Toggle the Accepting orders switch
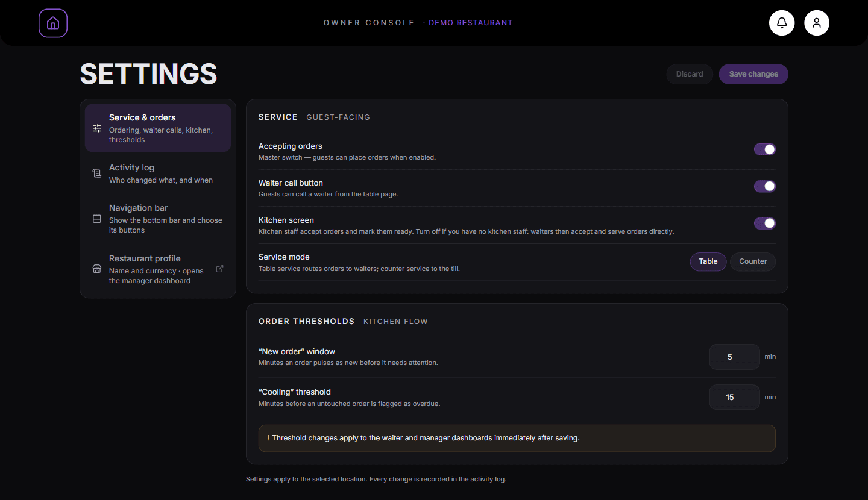Screen dimensions: 868x500 click(x=765, y=149)
